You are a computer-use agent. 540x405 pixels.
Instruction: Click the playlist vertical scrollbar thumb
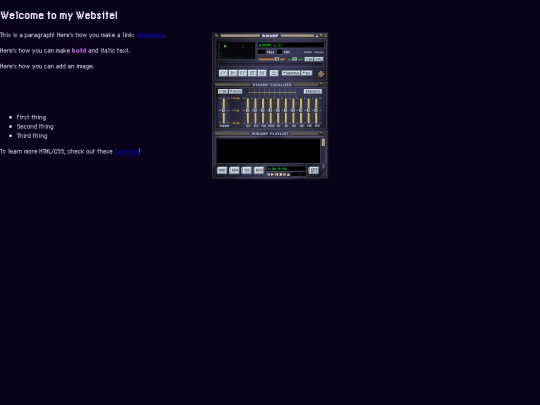[x=323, y=143]
